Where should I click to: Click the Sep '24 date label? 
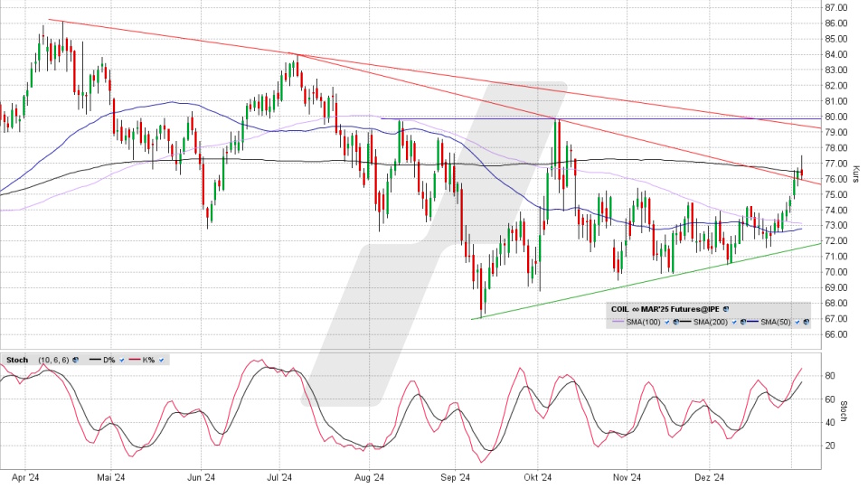(x=456, y=477)
